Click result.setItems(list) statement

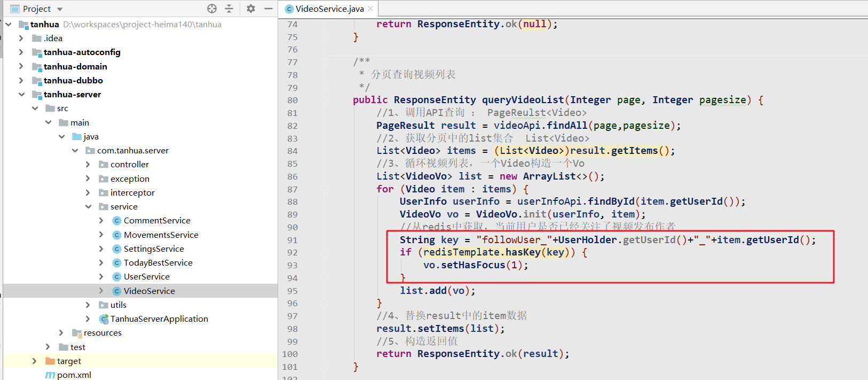point(440,329)
